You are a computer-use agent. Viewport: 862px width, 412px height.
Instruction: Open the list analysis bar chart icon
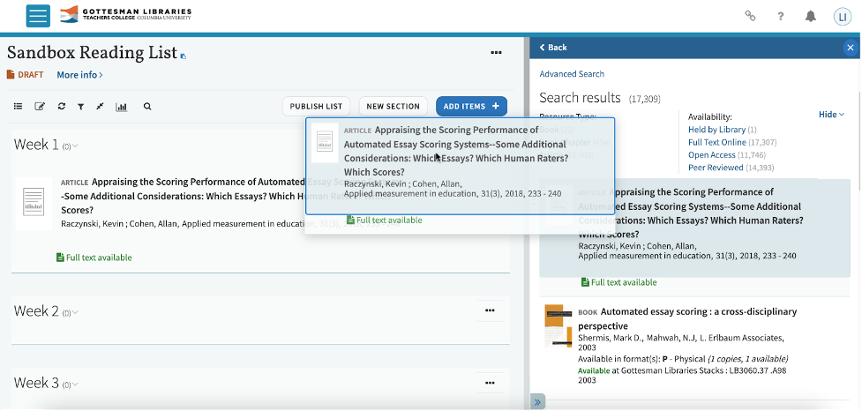point(121,107)
